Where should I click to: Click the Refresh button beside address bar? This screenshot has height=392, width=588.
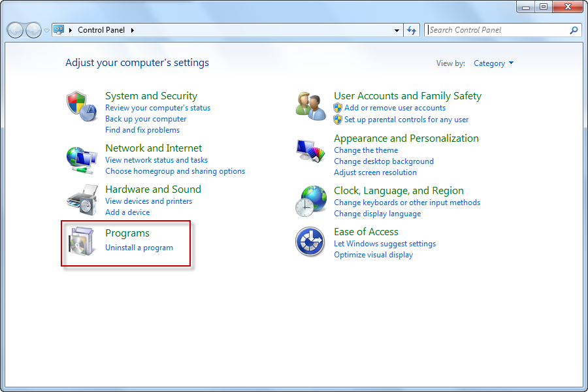pos(412,30)
